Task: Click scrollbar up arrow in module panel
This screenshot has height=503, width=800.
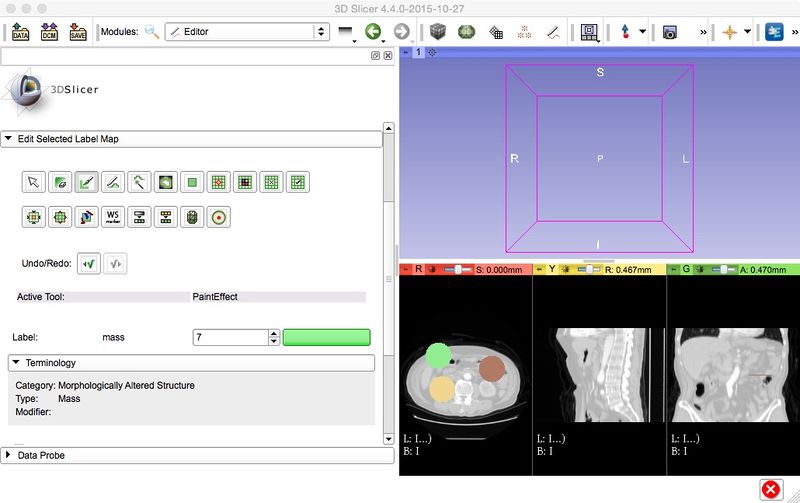Action: pos(388,128)
